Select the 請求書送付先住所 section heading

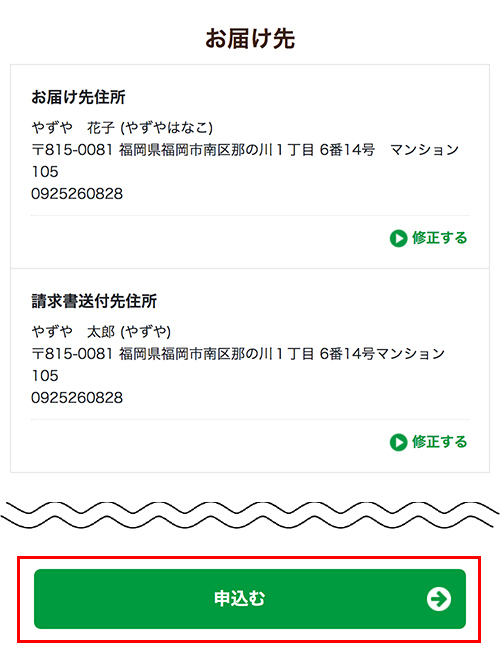pyautogui.click(x=94, y=301)
